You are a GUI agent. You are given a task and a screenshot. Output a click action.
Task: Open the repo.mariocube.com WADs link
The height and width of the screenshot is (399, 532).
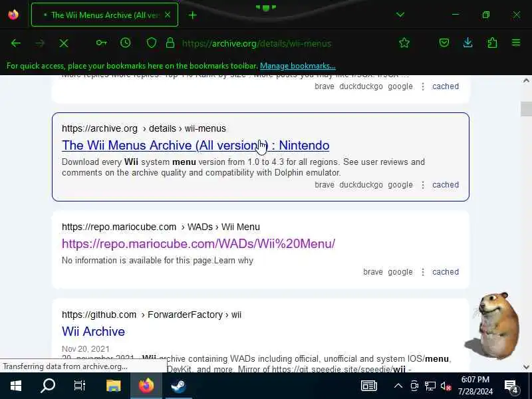pyautogui.click(x=198, y=243)
